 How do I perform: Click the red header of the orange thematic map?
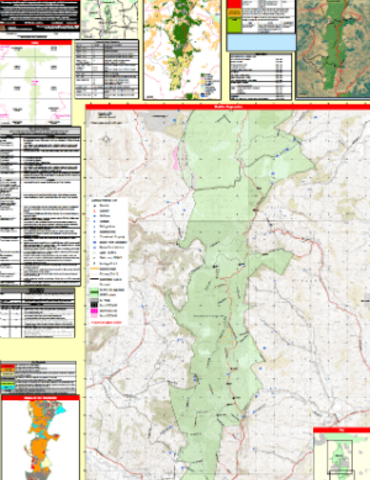tap(40, 398)
